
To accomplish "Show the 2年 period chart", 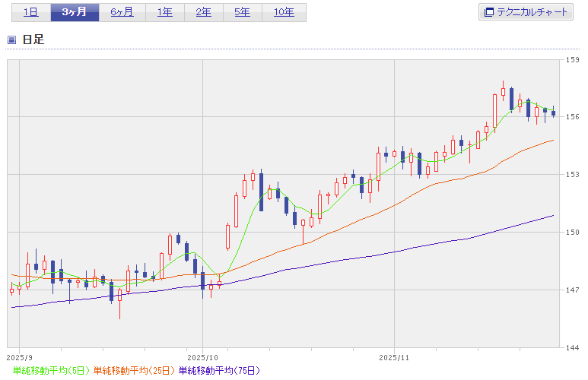I will click(204, 12).
